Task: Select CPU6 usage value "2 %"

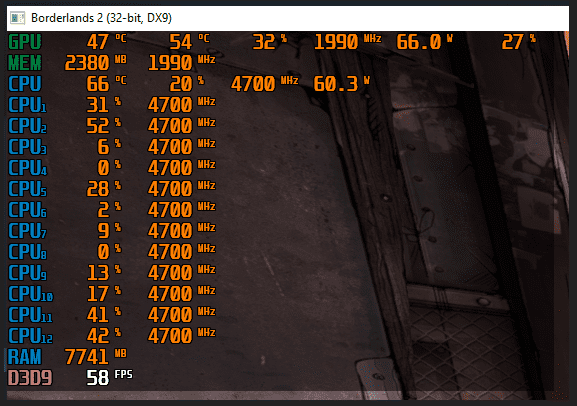Action: (109, 209)
